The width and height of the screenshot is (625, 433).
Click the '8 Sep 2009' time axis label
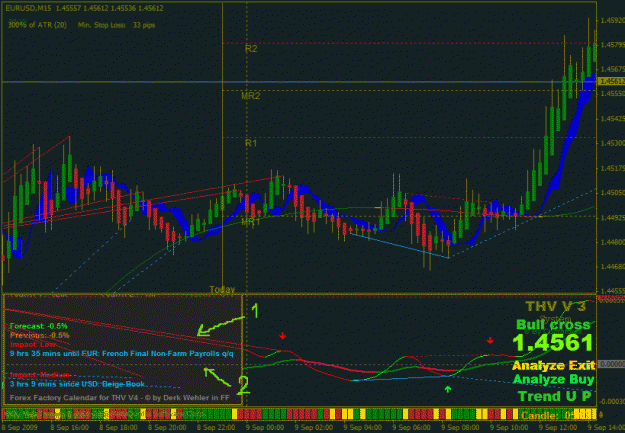[20, 427]
